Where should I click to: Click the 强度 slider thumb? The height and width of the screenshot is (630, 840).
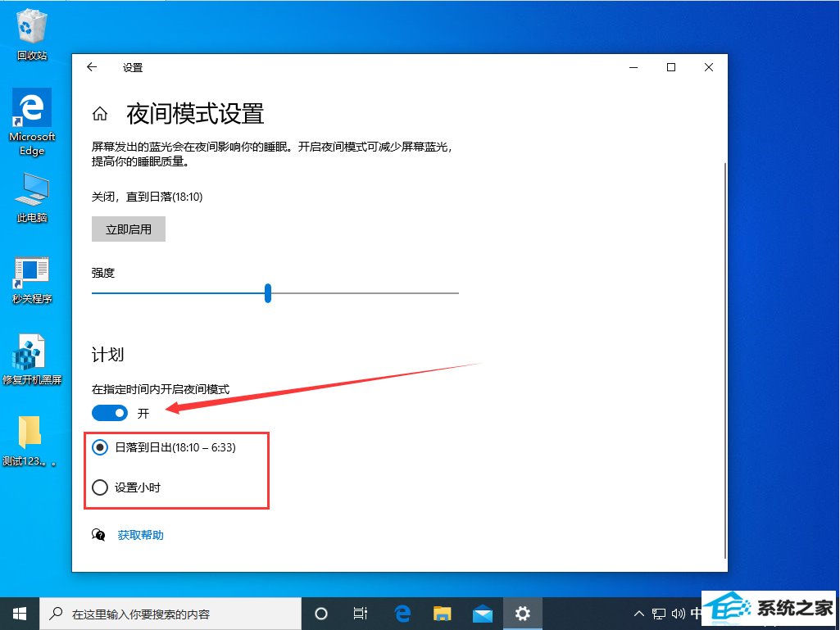tap(268, 293)
